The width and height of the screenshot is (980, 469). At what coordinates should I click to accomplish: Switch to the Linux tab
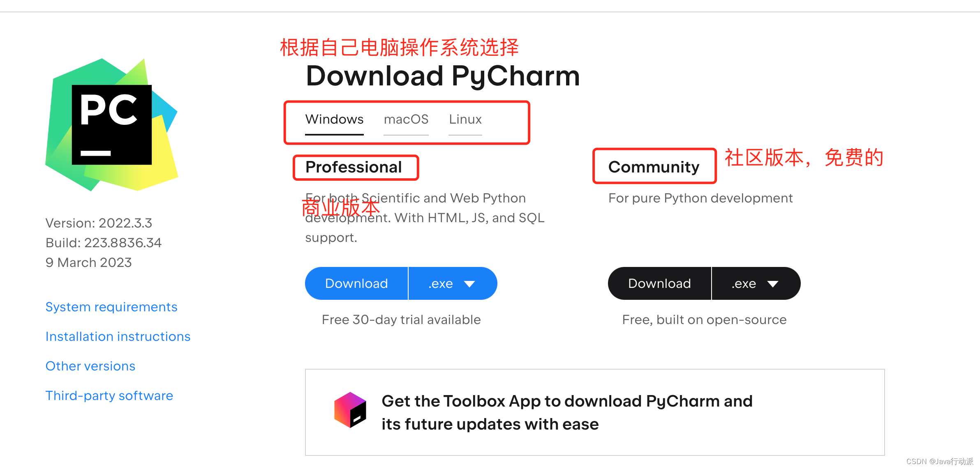465,120
